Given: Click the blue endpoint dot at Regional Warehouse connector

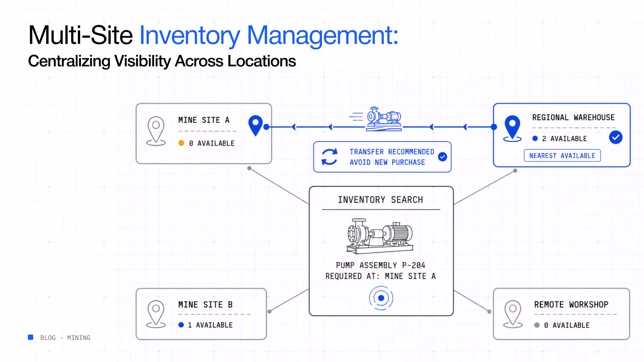Looking at the screenshot, I should click(x=494, y=127).
